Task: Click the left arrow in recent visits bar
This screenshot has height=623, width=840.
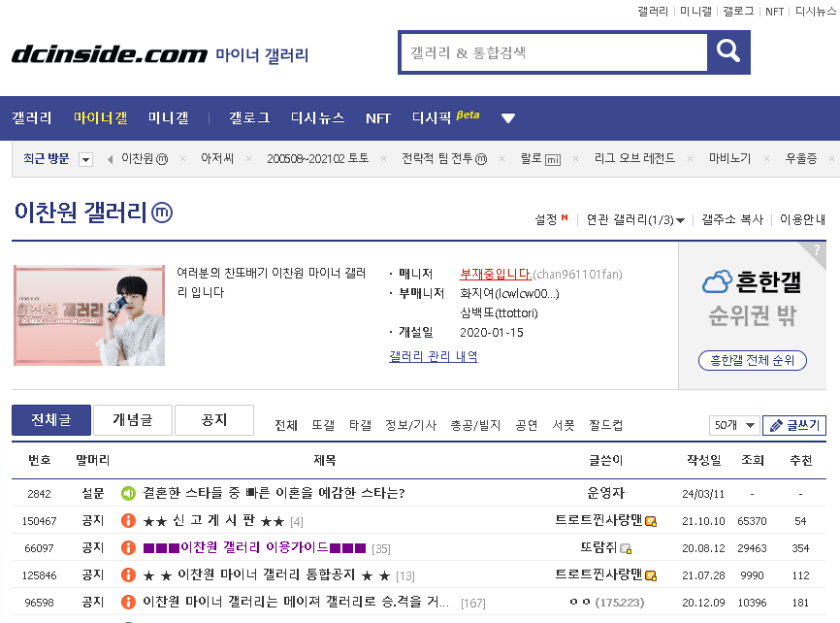Action: 110,159
